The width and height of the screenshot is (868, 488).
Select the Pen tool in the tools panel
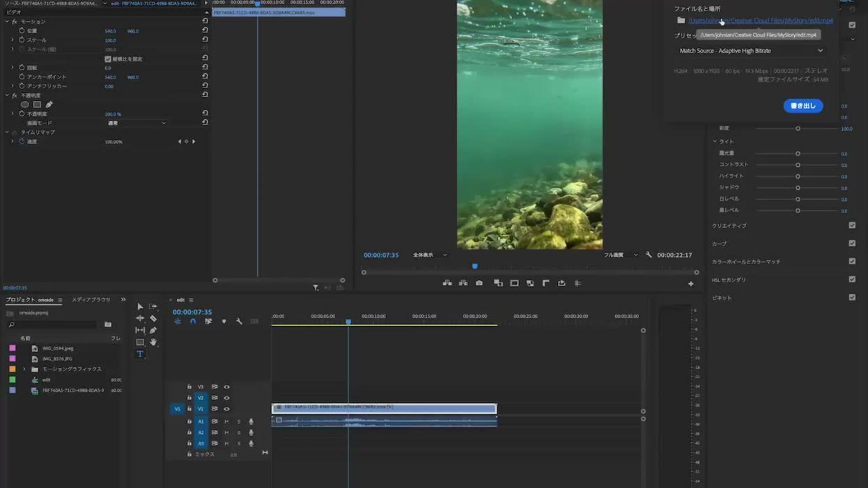153,330
